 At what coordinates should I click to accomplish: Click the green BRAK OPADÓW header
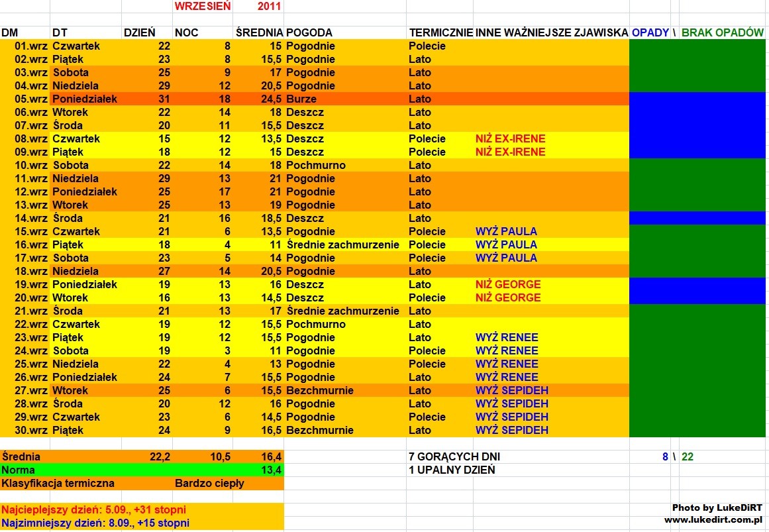pyautogui.click(x=722, y=32)
